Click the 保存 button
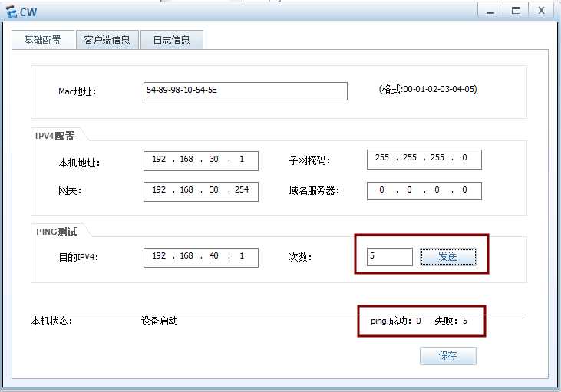The width and height of the screenshot is (561, 392). pyautogui.click(x=448, y=355)
